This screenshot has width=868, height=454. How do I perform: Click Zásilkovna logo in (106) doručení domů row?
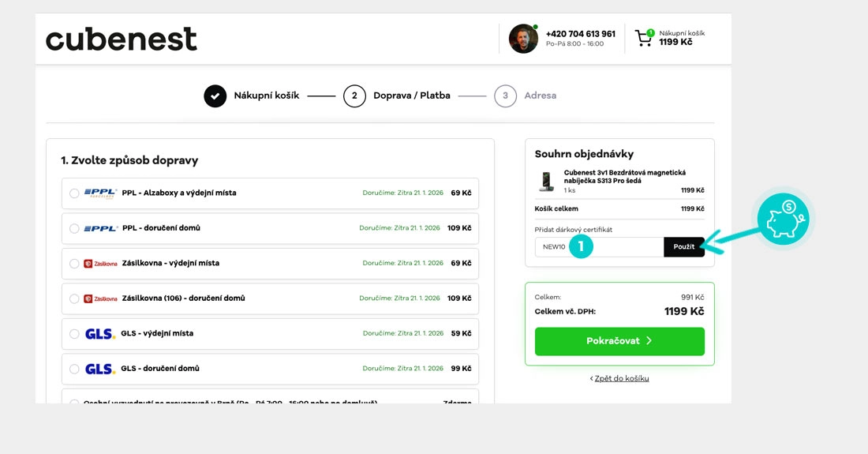(x=100, y=298)
